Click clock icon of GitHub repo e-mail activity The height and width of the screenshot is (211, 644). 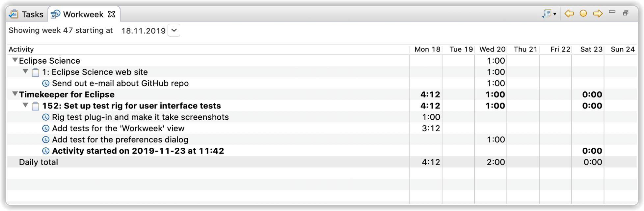46,83
